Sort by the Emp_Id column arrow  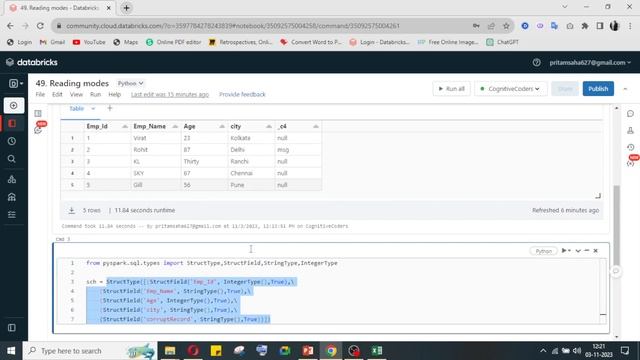125,127
